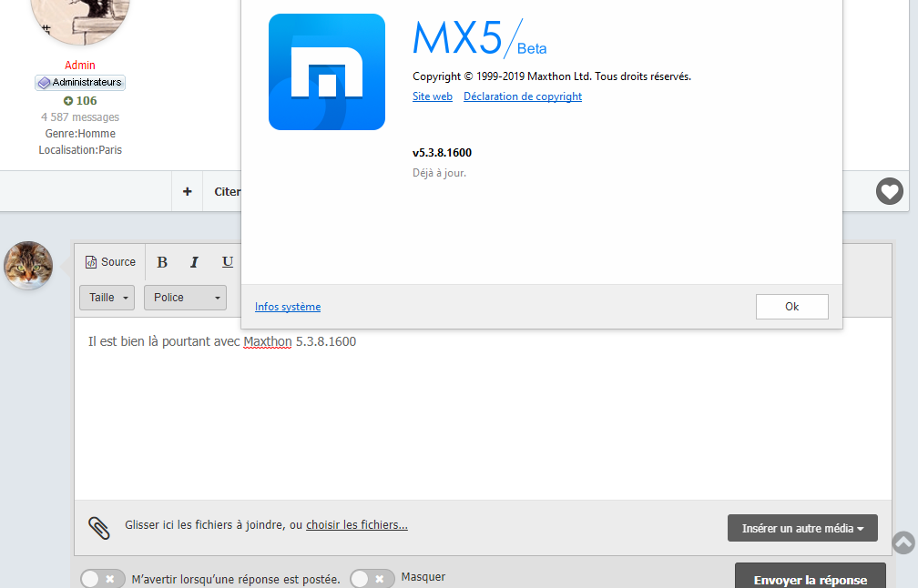Open the Site web link
918x588 pixels.
tap(432, 96)
